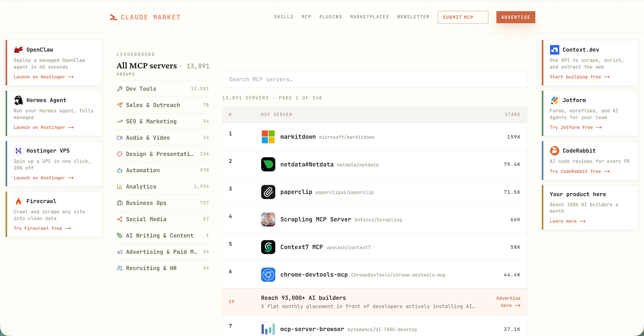Click the Design & Presentation palette icon
This screenshot has width=644, height=336.
[120, 154]
